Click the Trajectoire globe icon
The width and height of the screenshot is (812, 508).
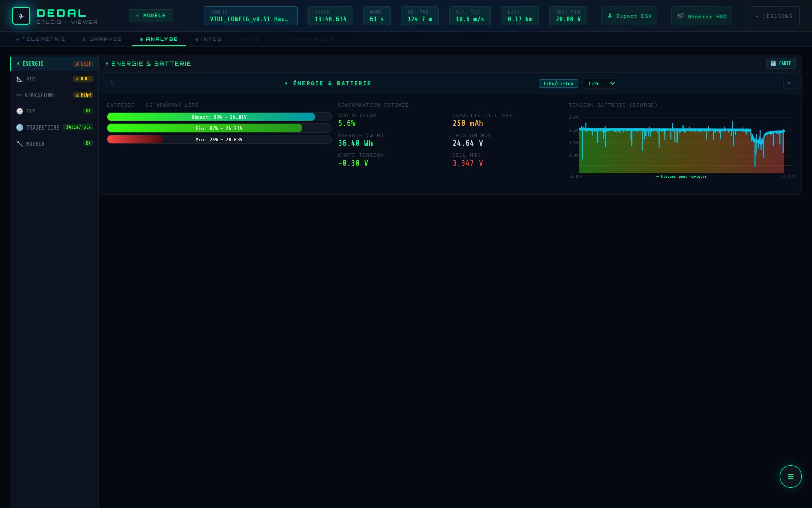(20, 128)
